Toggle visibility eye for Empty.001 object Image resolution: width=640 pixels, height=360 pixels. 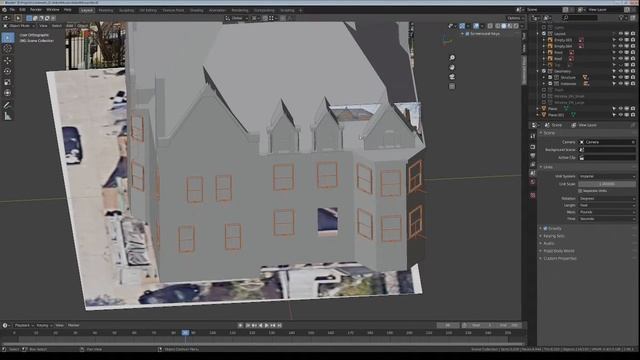[x=620, y=40]
